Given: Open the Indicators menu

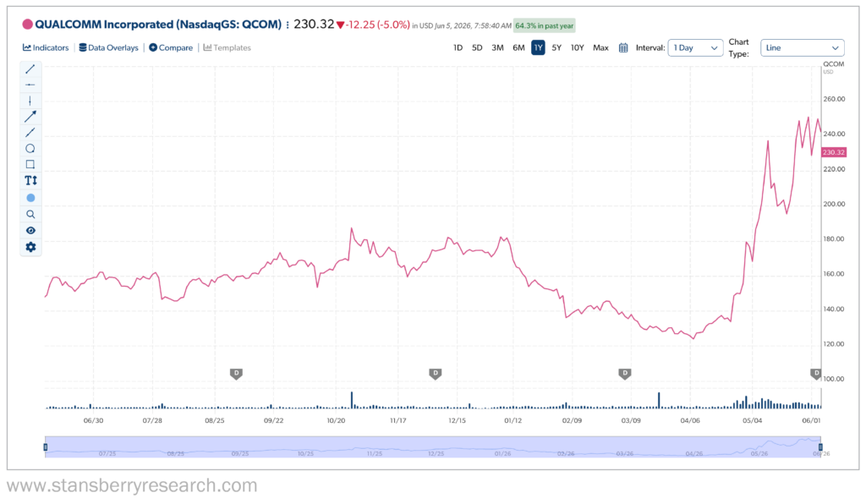Looking at the screenshot, I should (x=46, y=48).
